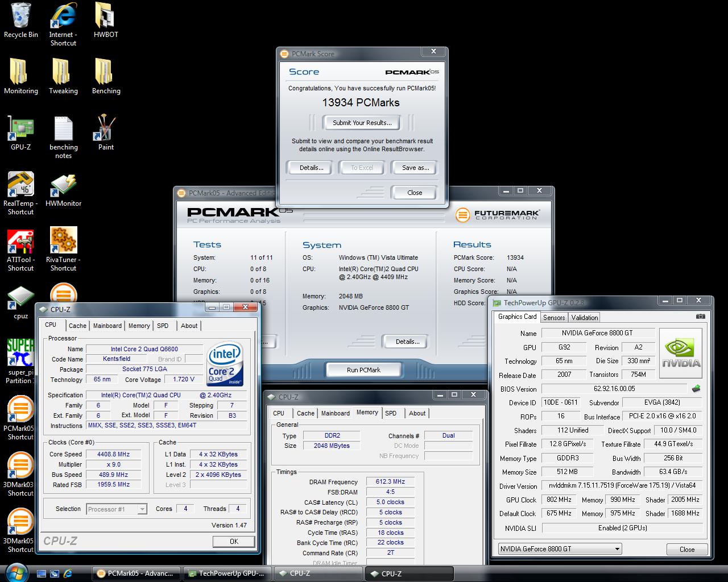728x582 pixels.
Task: Launch the HWMonitor desktop icon
Action: [x=63, y=189]
